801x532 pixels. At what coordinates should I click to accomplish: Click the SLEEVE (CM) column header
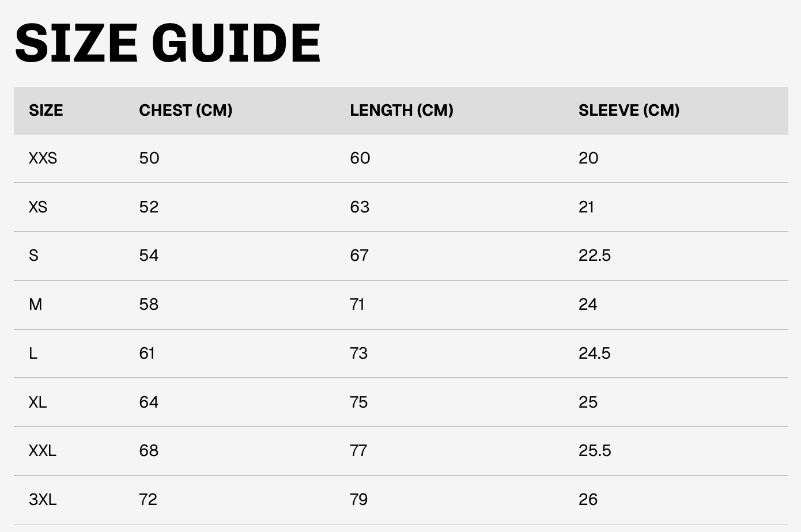pyautogui.click(x=629, y=111)
